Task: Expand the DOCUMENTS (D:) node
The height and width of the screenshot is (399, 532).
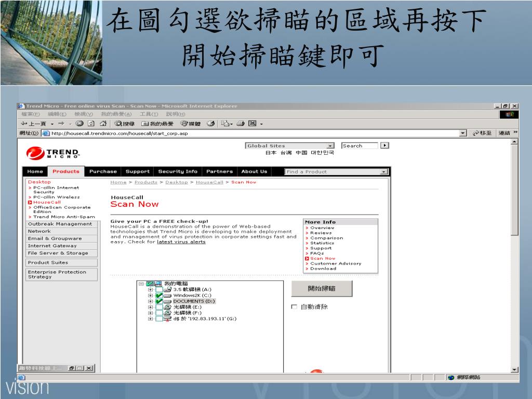Action: (x=150, y=301)
